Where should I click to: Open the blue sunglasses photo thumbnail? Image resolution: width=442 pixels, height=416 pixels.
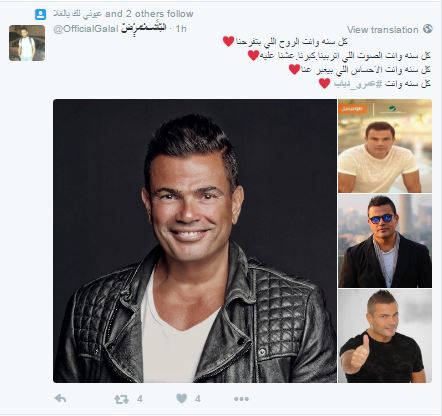385,241
